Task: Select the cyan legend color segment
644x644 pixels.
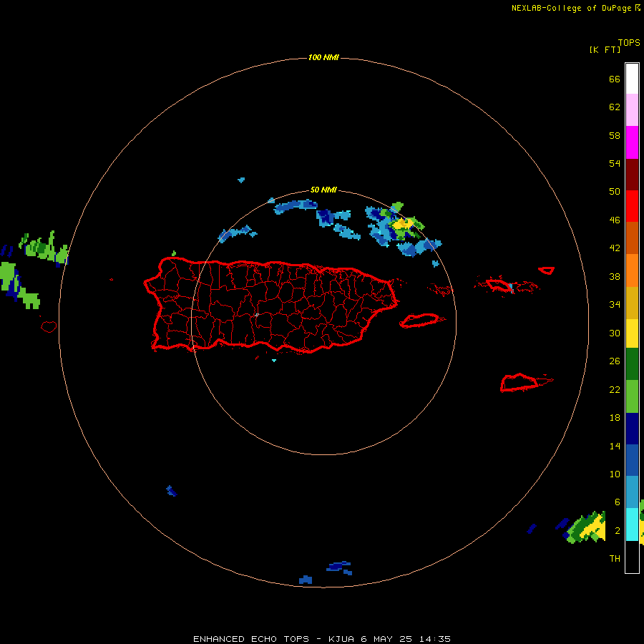Action: coord(632,525)
